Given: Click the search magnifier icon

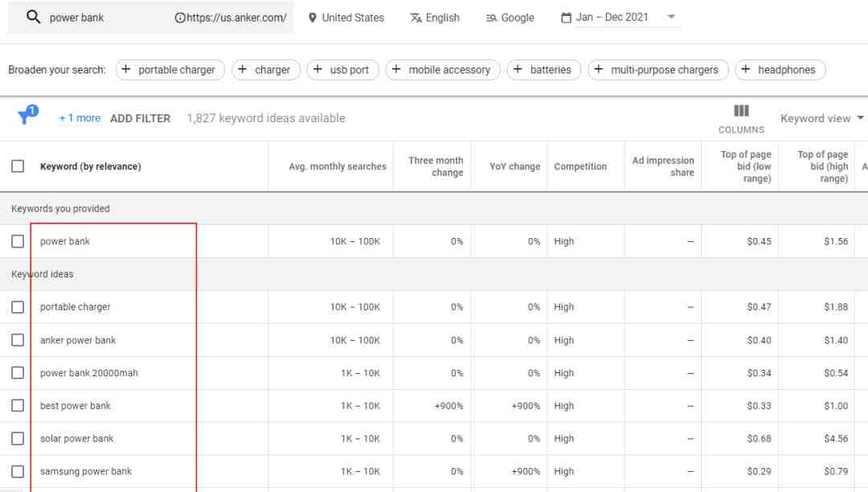Looking at the screenshot, I should [x=33, y=17].
